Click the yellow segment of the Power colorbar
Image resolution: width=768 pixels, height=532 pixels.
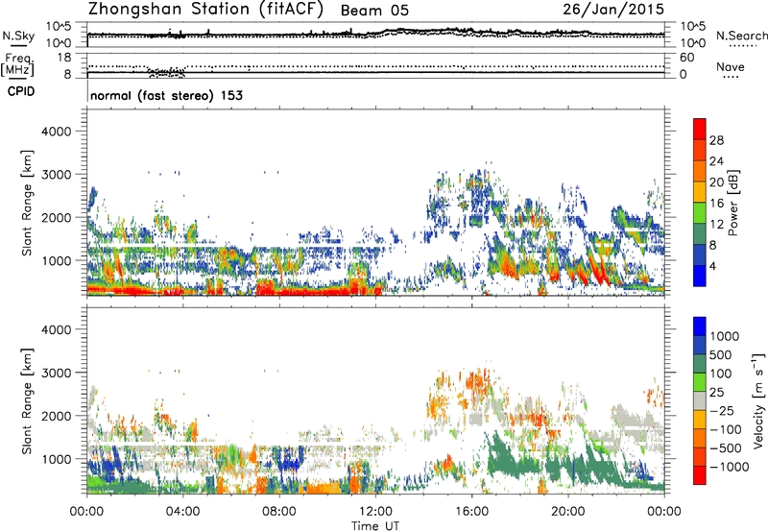click(x=700, y=192)
